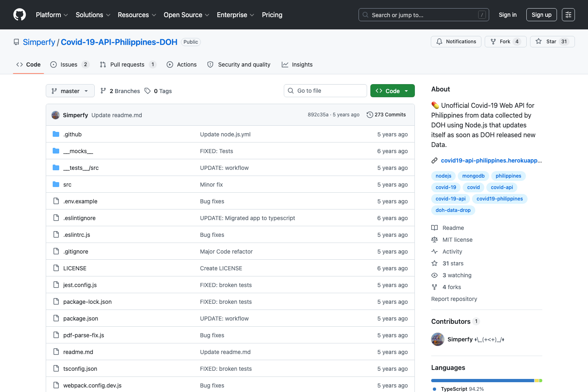Expand the Platform menu in header
The image size is (588, 392).
click(x=52, y=15)
